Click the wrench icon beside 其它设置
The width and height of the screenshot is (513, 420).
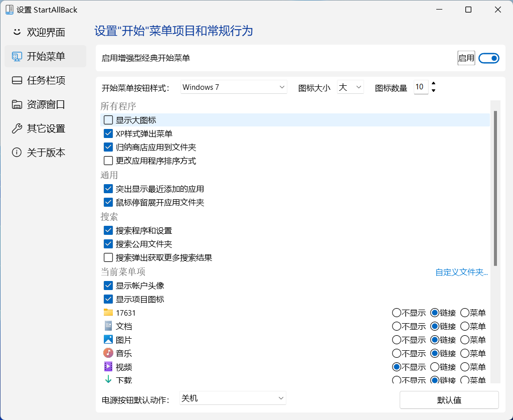17,128
